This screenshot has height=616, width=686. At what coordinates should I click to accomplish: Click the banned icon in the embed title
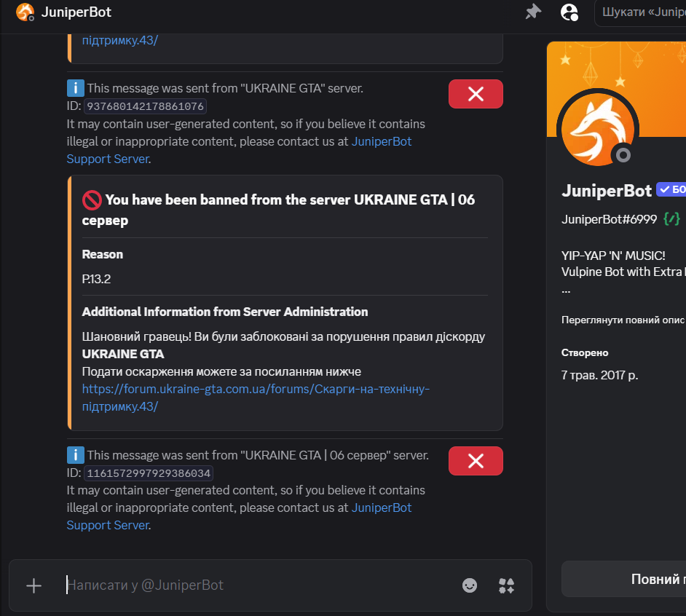92,200
